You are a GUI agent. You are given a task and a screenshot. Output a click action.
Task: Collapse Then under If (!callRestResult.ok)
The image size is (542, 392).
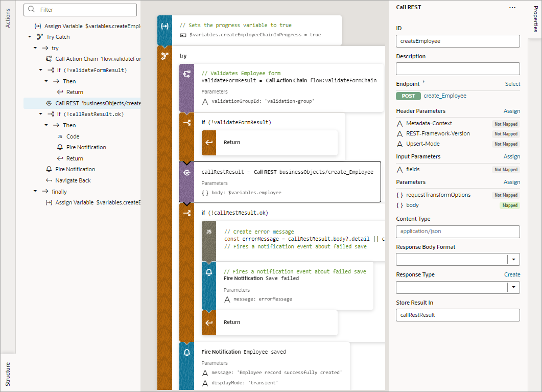46,125
